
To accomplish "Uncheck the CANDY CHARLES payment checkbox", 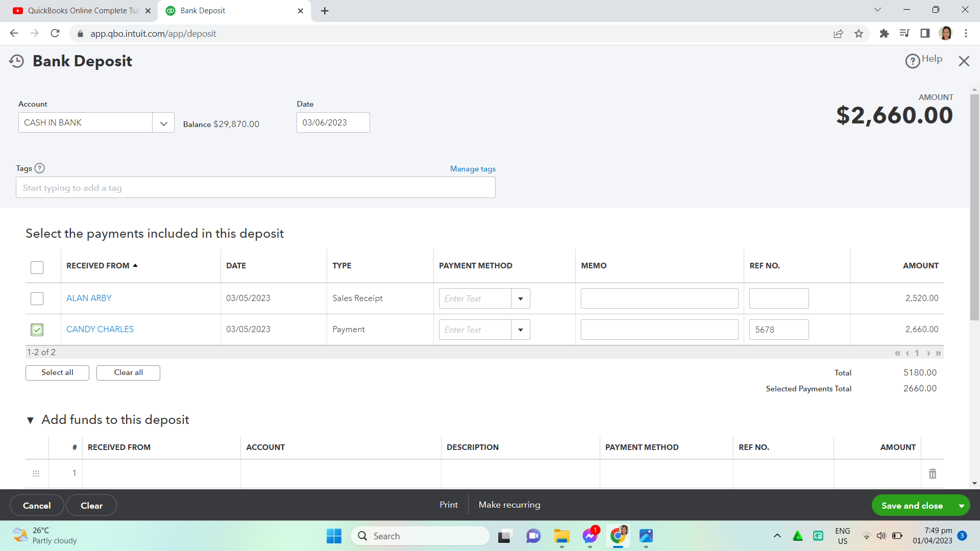I will [x=37, y=330].
